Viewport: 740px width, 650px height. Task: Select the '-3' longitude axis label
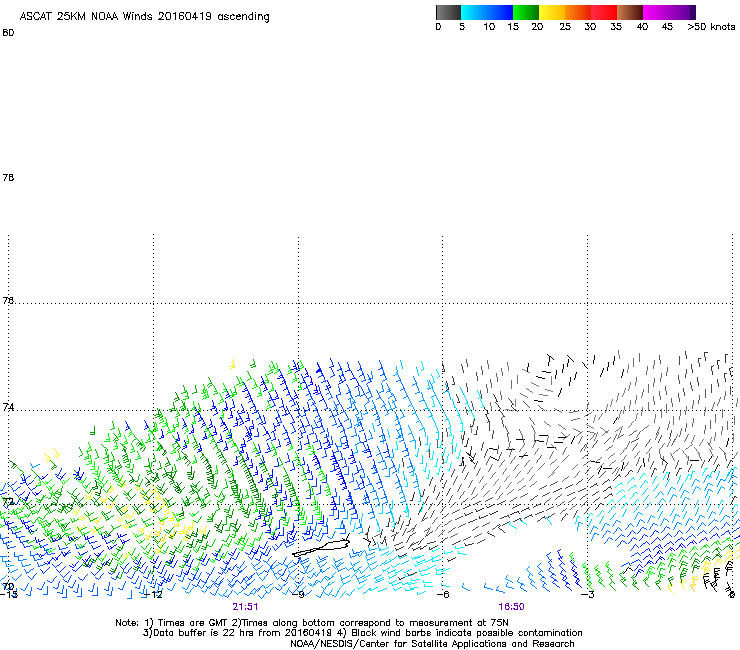click(x=588, y=594)
